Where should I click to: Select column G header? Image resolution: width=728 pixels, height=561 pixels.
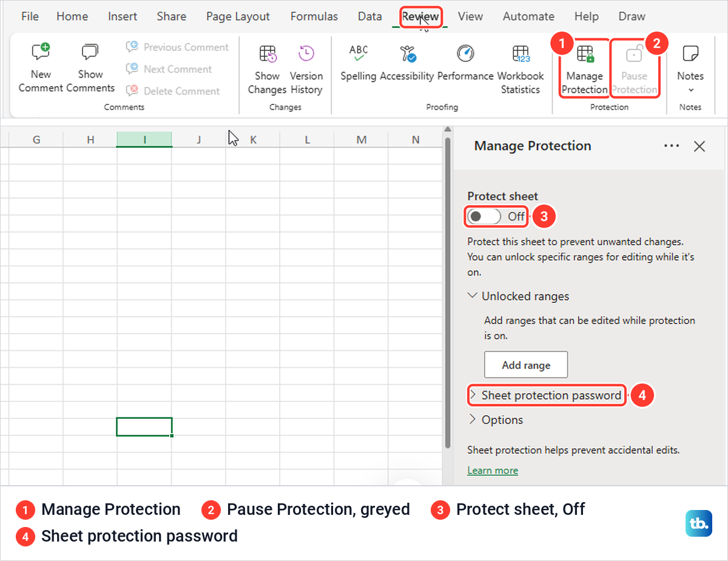36,140
